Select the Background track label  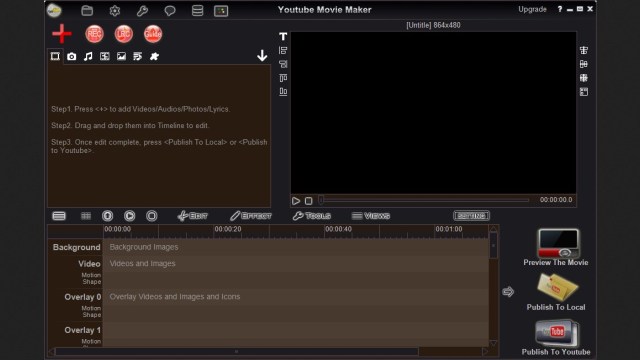click(x=76, y=247)
